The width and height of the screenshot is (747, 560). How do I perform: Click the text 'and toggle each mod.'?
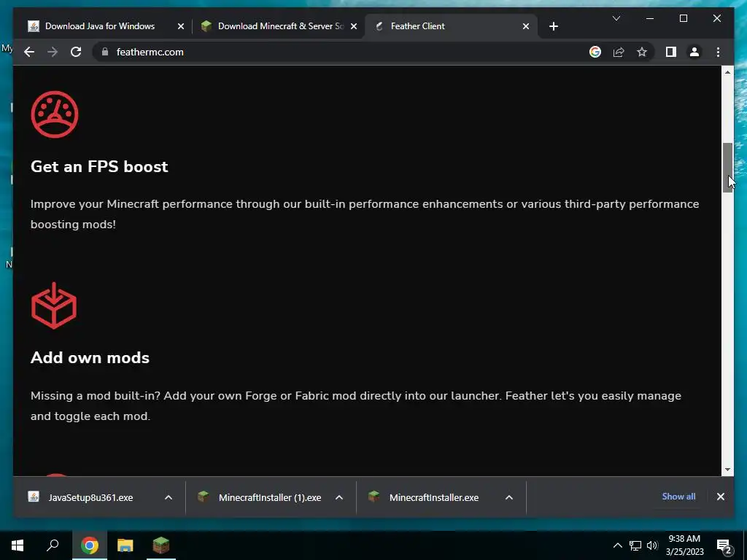[90, 416]
